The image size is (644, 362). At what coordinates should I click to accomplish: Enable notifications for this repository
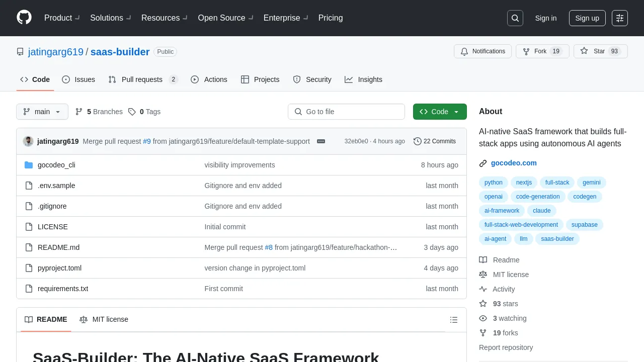pos(482,51)
